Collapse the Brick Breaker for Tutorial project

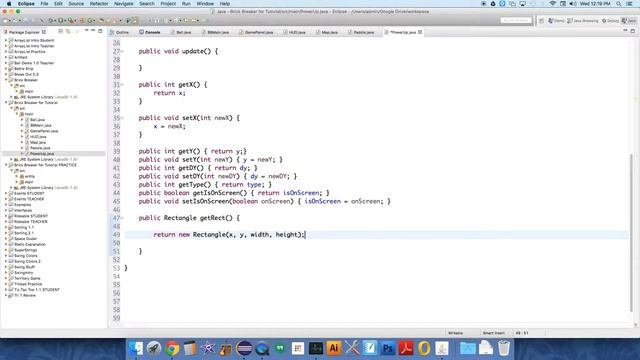6,102
